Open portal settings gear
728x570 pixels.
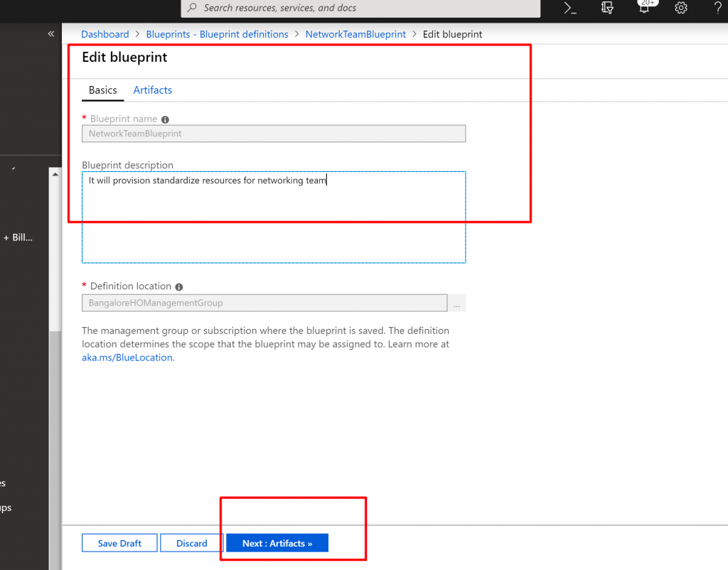[680, 8]
